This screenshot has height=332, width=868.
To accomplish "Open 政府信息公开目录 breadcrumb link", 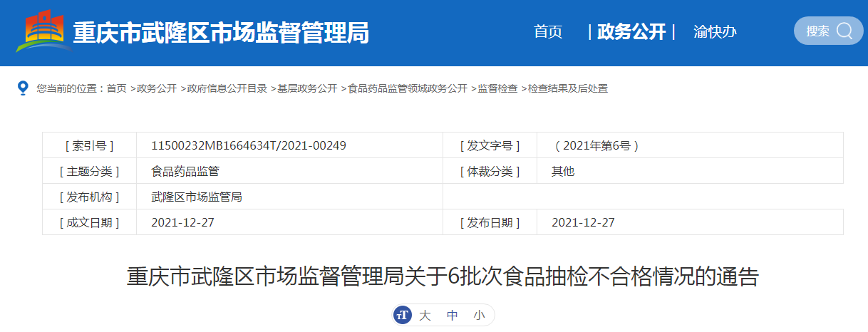I will [227, 88].
